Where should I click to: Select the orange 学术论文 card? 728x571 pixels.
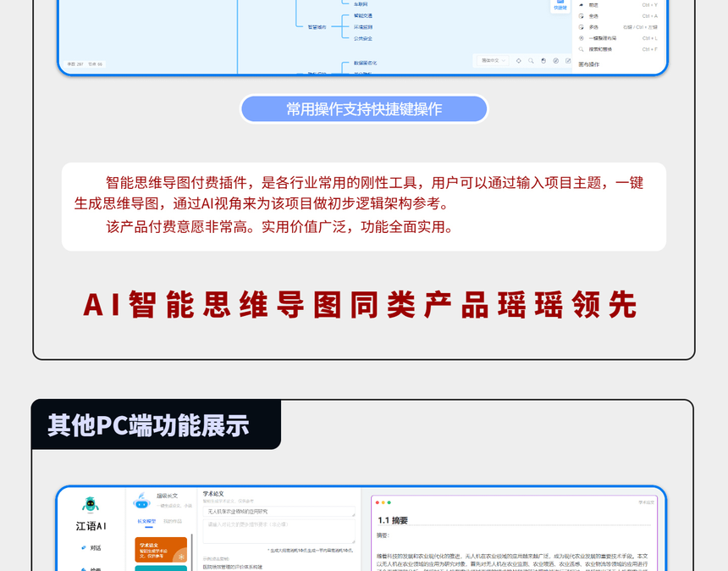tap(161, 550)
